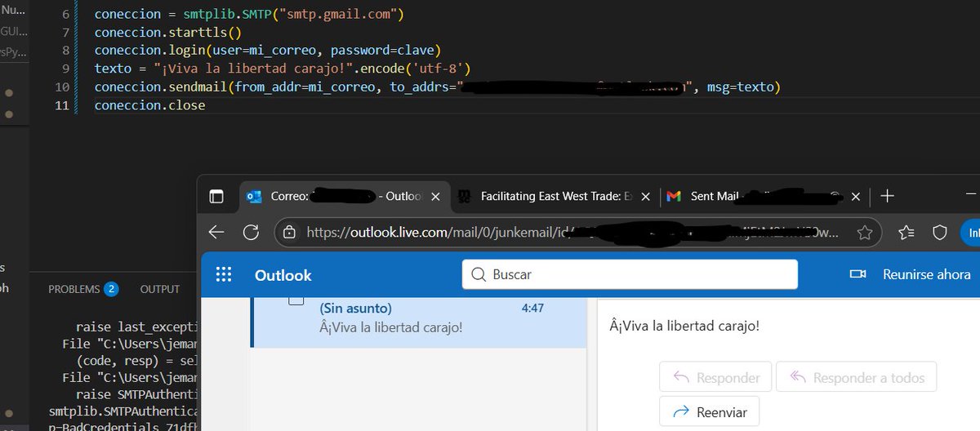This screenshot has height=431, width=980.
Task: Open the Outlook app launcher grid icon
Action: point(224,275)
